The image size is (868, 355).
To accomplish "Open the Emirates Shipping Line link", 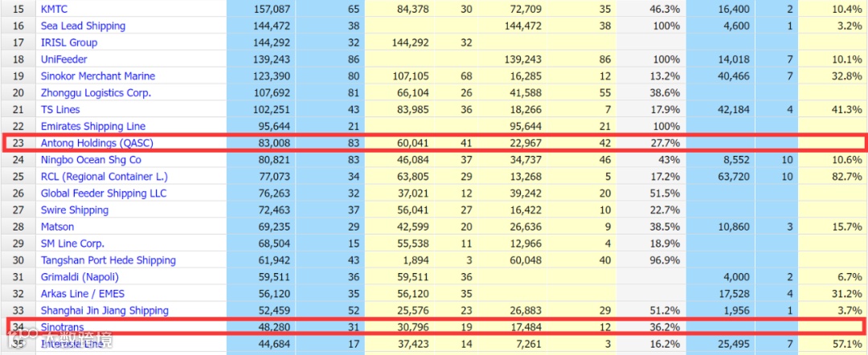I will click(92, 126).
